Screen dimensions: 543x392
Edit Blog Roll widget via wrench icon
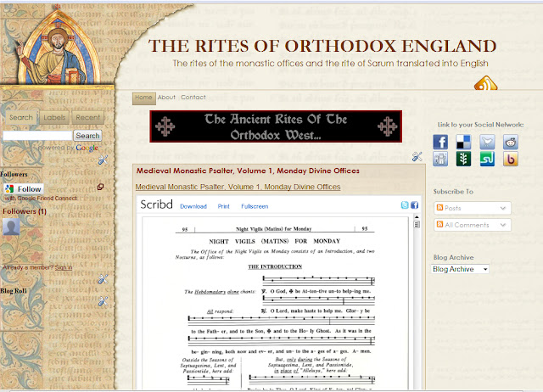(103, 301)
